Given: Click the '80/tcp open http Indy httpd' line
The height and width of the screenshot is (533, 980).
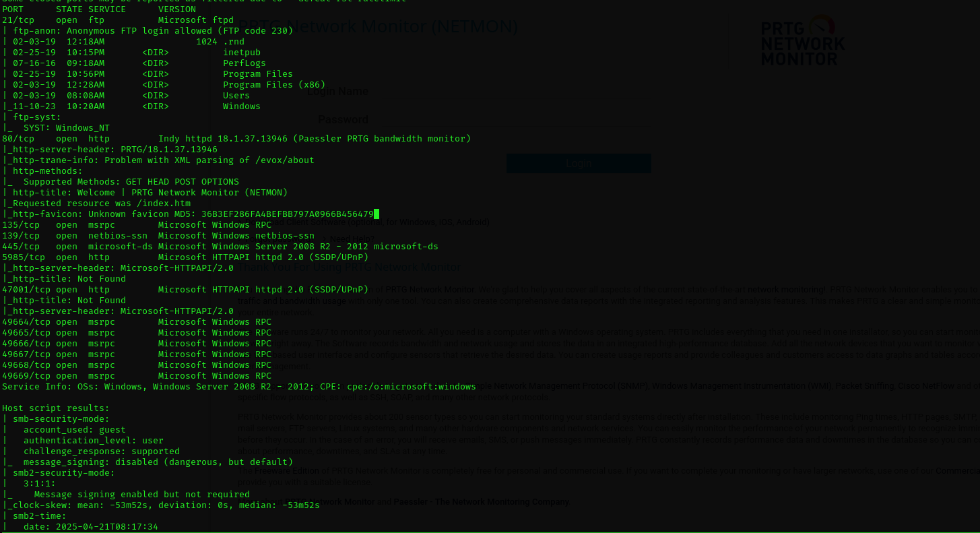Looking at the screenshot, I should pos(236,139).
